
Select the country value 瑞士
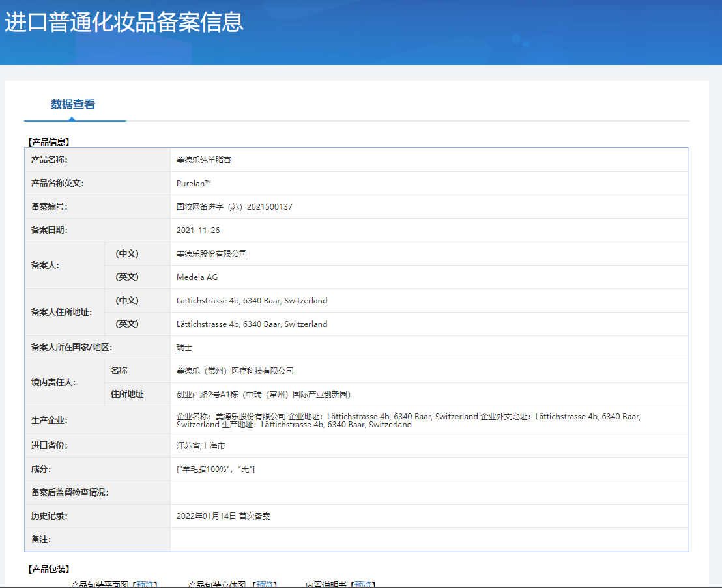coord(184,348)
